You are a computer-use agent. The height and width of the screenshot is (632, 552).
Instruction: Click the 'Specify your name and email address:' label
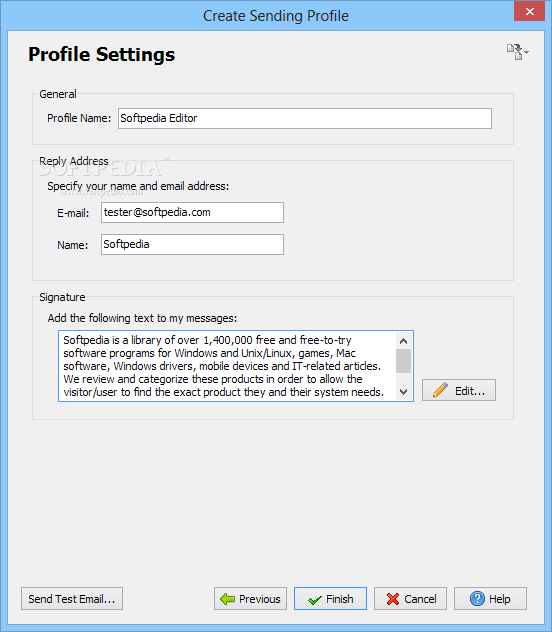click(x=138, y=186)
